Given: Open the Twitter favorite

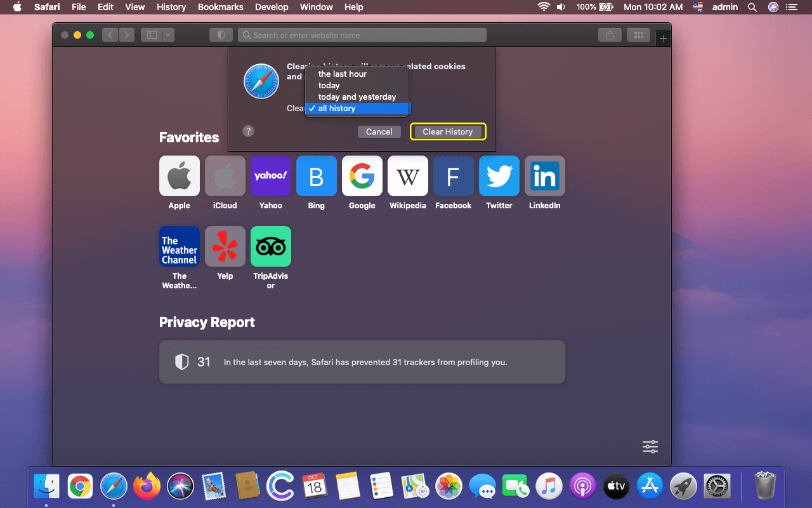Looking at the screenshot, I should 499,176.
